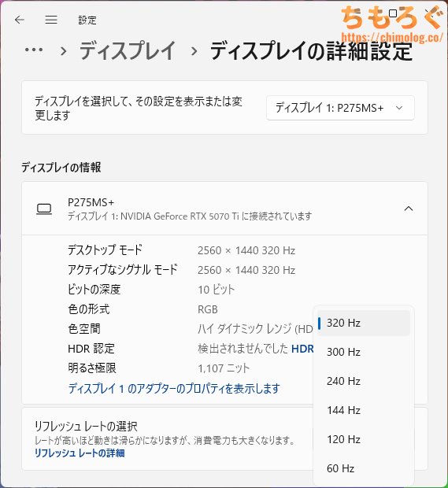Open the リフレッシュ レートの詳細 link
The height and width of the screenshot is (488, 448).
click(x=80, y=453)
